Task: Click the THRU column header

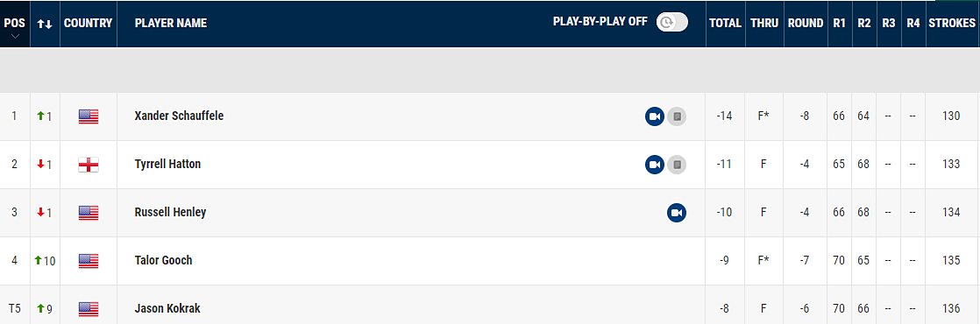Action: pos(764,23)
